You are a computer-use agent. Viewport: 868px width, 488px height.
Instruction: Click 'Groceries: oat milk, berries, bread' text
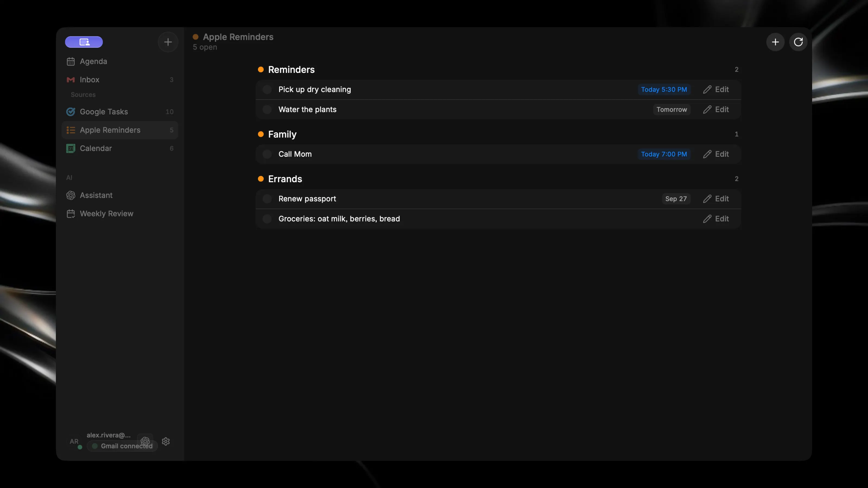[339, 219]
